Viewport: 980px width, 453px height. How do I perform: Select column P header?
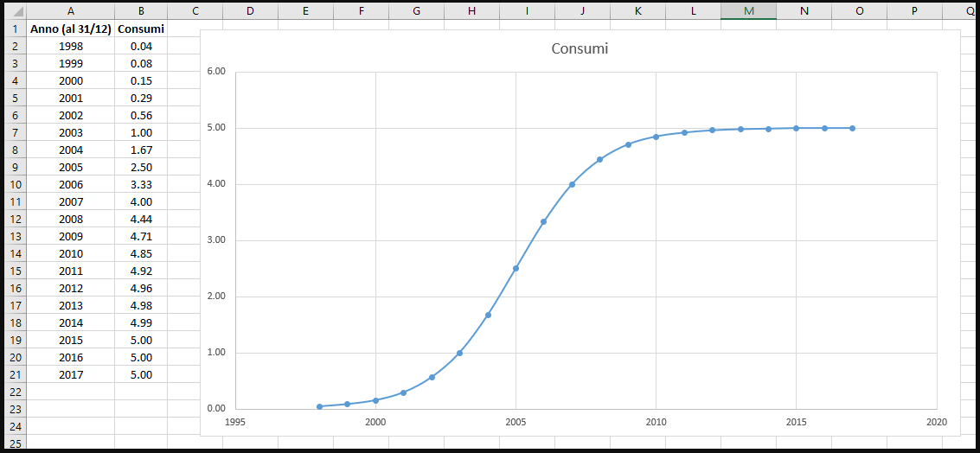click(914, 11)
